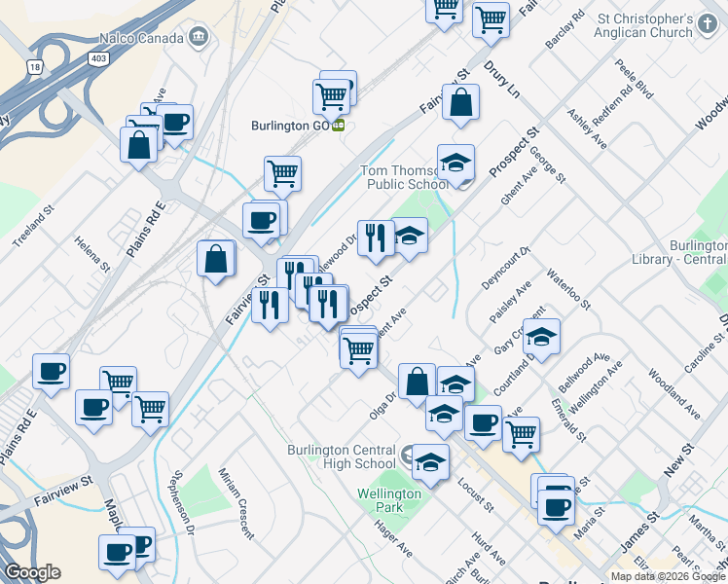Click the graduation cap at Burlington Central High School
This screenshot has height=584, width=728.
(430, 465)
